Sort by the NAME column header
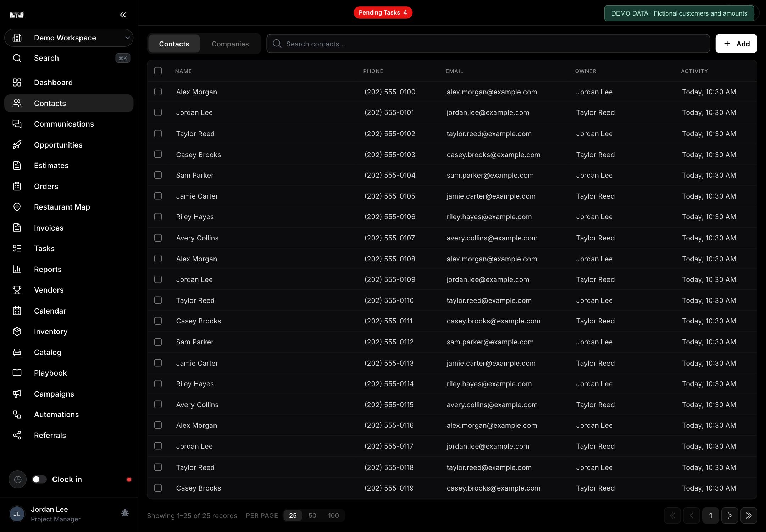The height and width of the screenshot is (532, 766). 183,71
